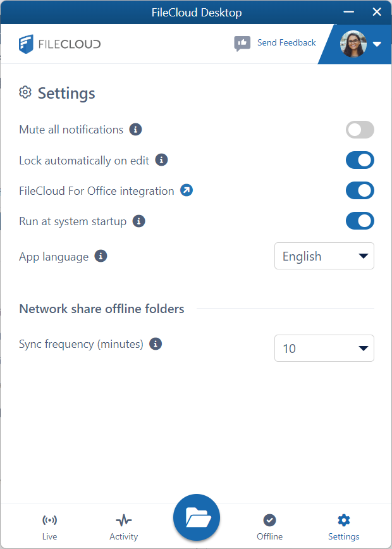Open the Offline tab
The height and width of the screenshot is (549, 392).
[x=269, y=526]
